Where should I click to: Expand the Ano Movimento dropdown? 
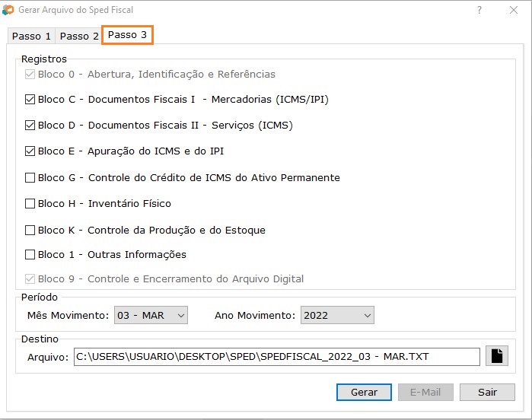point(337,315)
